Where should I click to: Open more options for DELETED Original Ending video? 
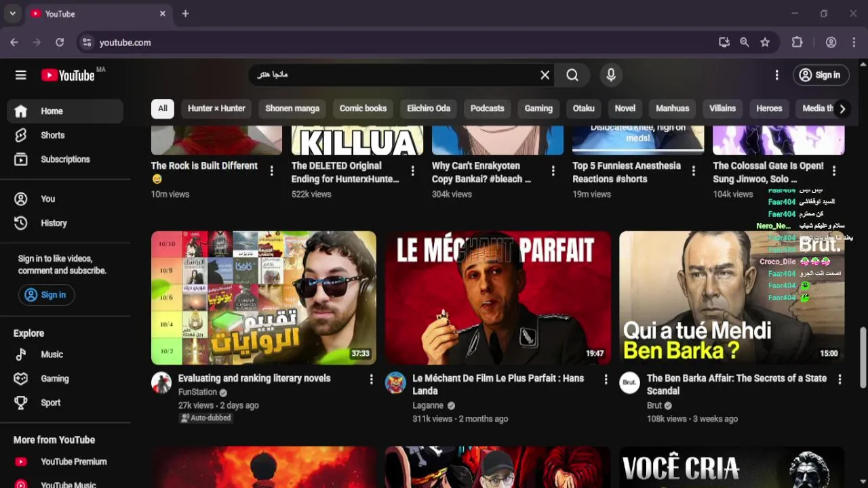pos(412,171)
